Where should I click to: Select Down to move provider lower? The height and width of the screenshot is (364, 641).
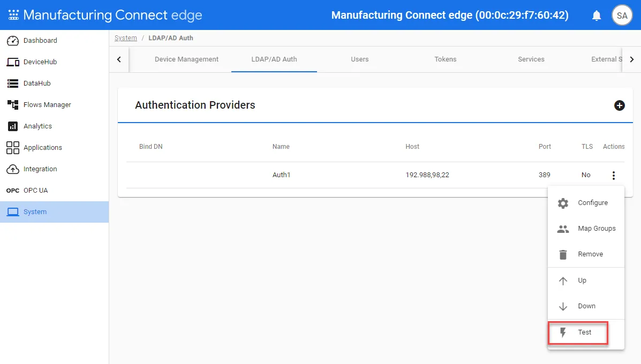pyautogui.click(x=586, y=306)
